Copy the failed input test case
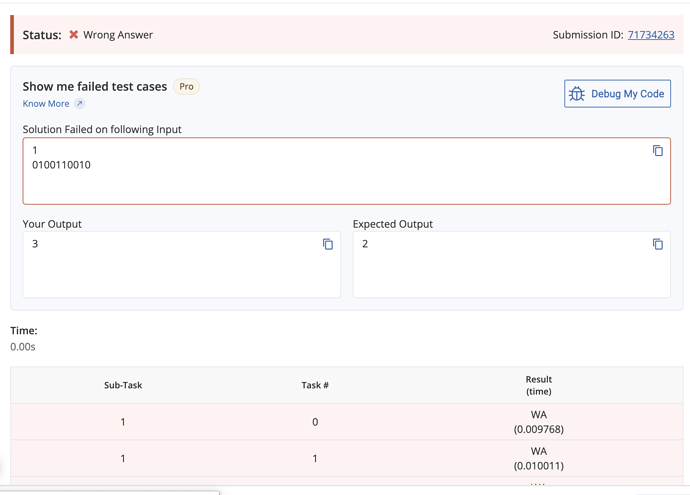 click(x=657, y=151)
